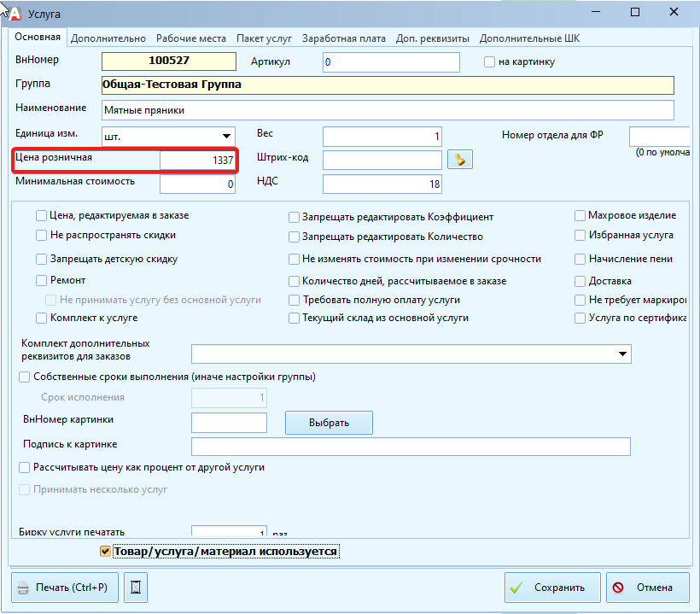Screen dimensions: 700x614
Task: Click the ВнНомер field 100527
Action: pyautogui.click(x=169, y=61)
